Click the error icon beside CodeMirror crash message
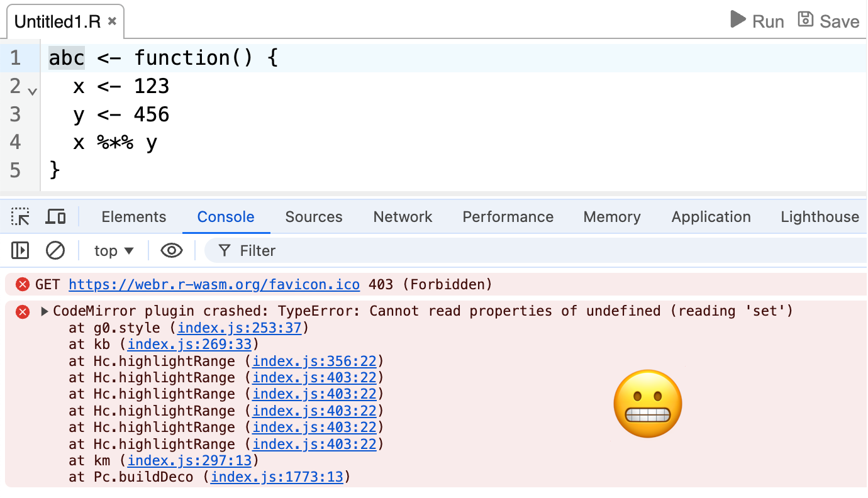Screen dimensions: 868x498 [x=23, y=311]
